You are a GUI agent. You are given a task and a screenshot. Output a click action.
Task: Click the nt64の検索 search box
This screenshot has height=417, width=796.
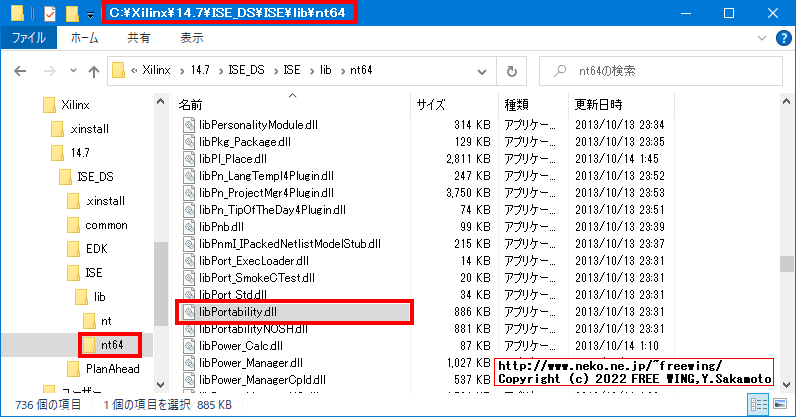tap(661, 71)
